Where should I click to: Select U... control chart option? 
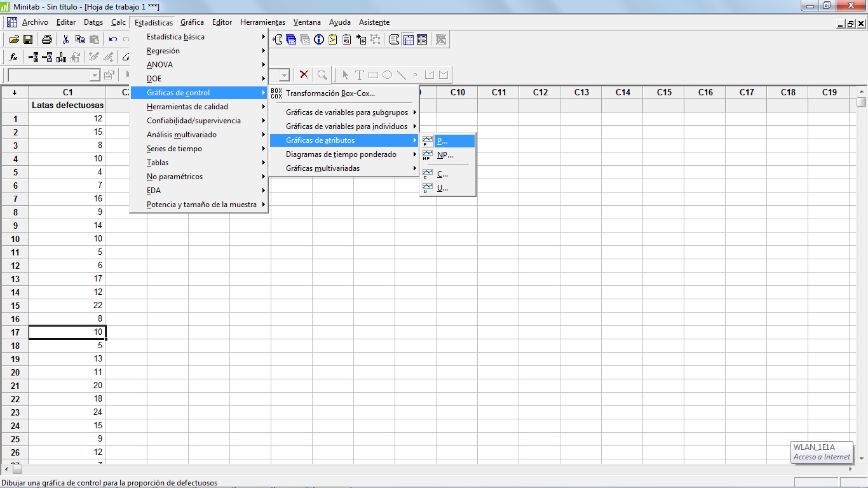(x=448, y=188)
